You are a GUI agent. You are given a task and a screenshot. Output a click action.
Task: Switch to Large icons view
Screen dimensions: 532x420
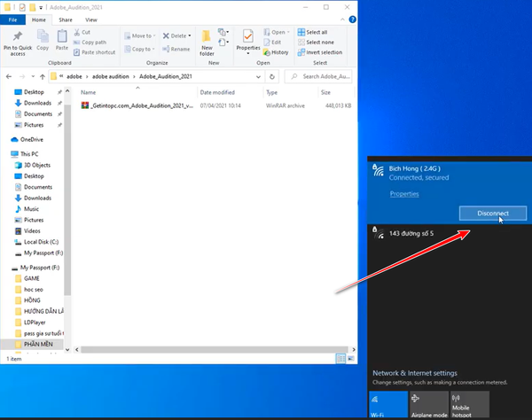[351, 359]
